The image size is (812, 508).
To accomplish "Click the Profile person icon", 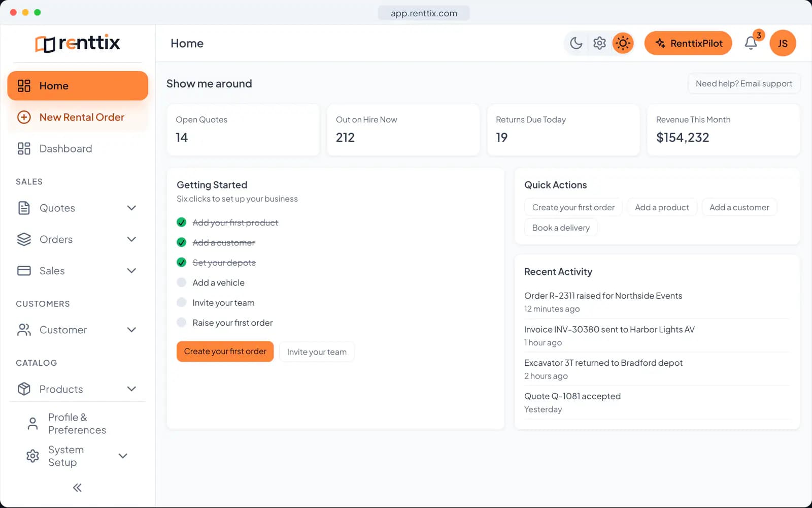I will coord(32,424).
